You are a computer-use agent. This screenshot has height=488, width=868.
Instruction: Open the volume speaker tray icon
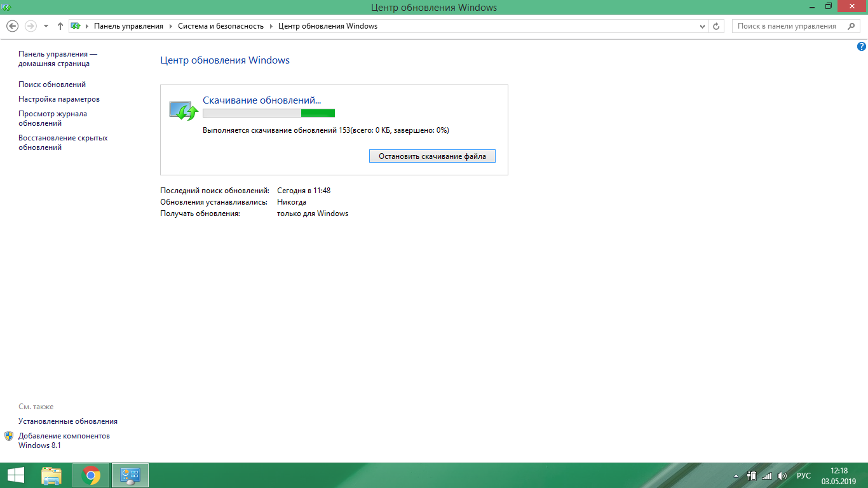tap(783, 475)
